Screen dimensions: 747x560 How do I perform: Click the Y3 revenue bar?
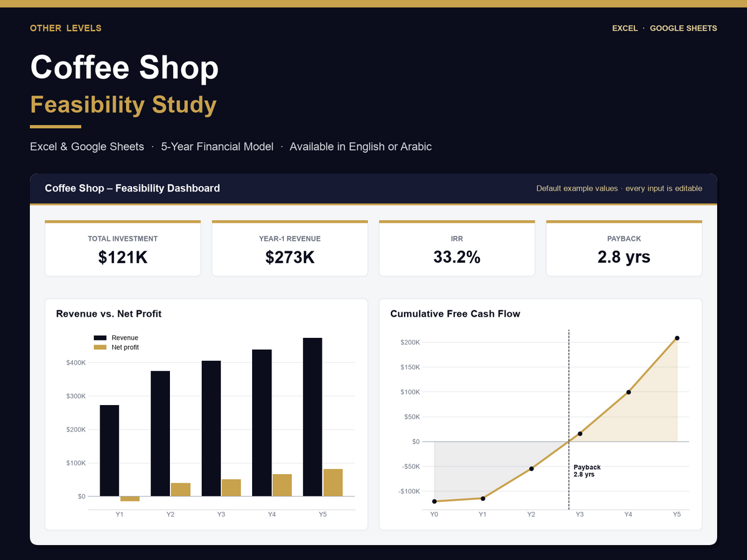211,429
